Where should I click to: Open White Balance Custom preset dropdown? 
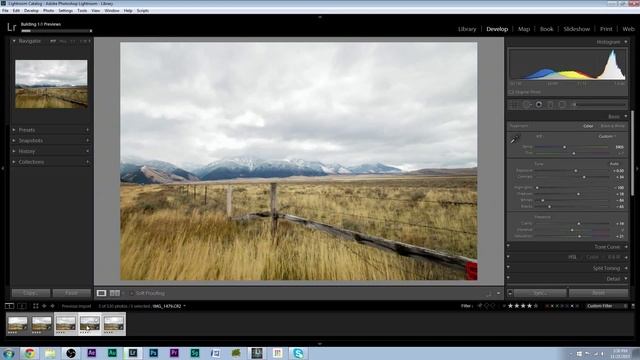coord(607,136)
